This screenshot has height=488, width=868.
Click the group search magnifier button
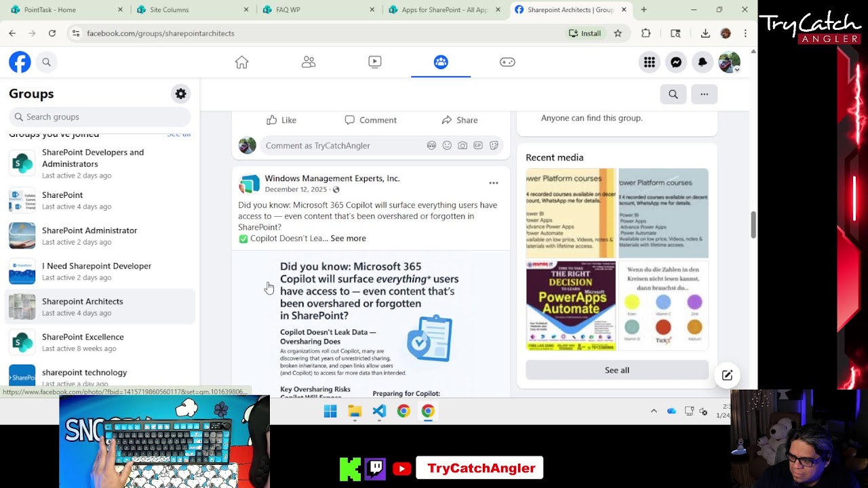[673, 94]
